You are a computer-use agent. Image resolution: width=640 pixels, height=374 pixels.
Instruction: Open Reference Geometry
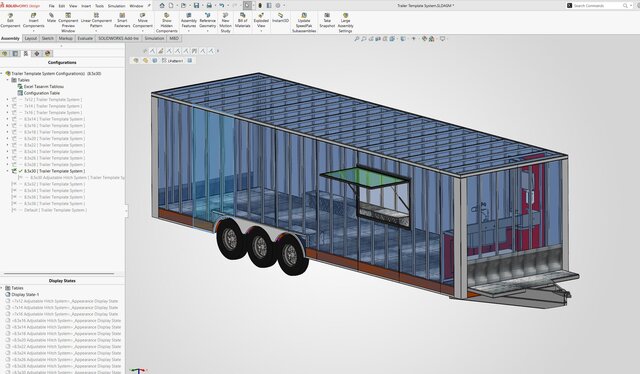[x=207, y=20]
